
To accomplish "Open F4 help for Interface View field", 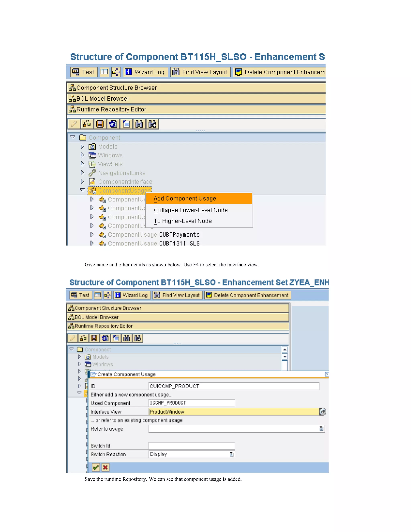I will pos(323,412).
